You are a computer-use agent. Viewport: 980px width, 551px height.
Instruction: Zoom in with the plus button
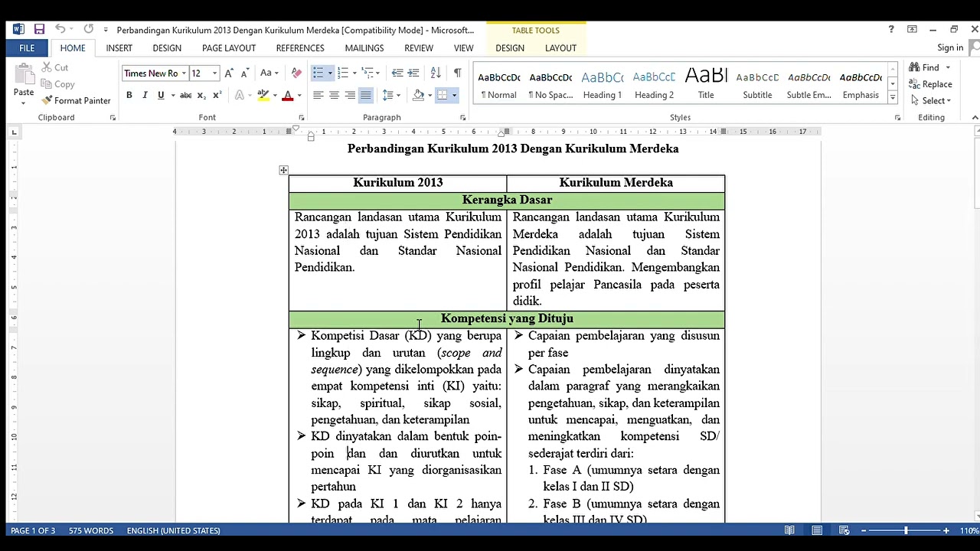pos(946,530)
